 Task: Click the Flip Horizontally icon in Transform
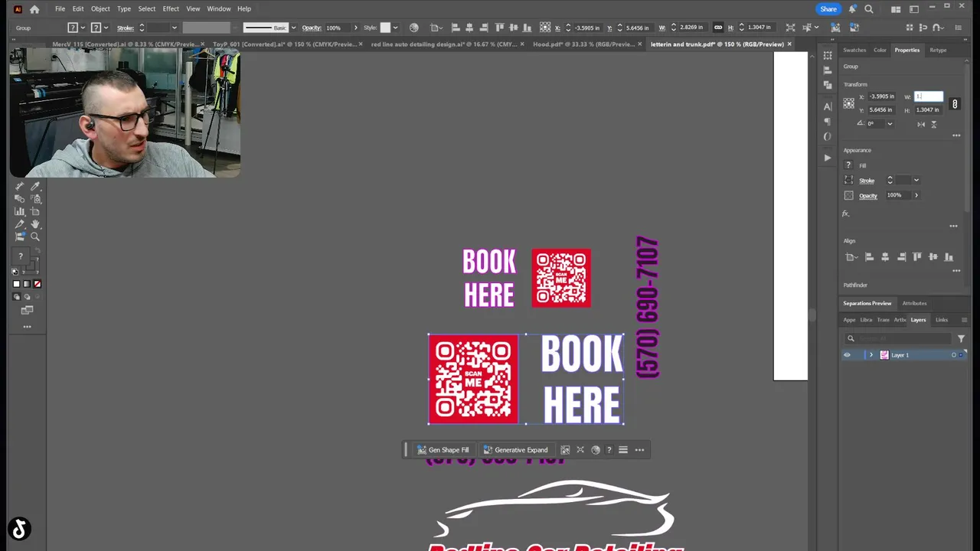coord(920,124)
